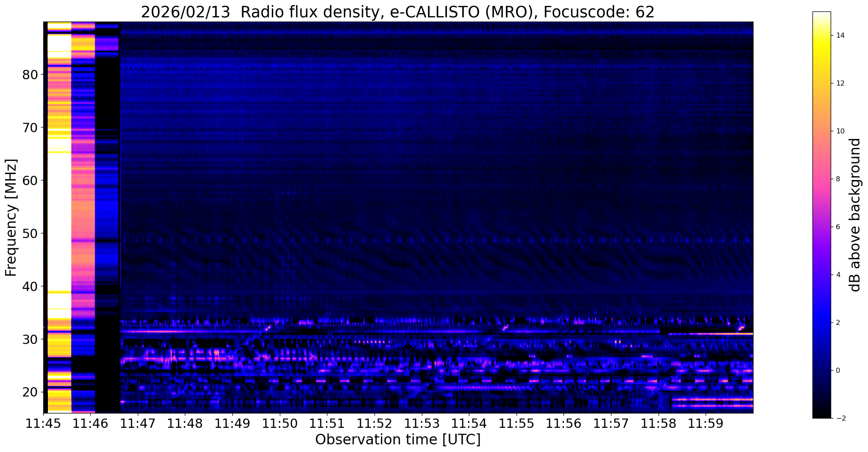
Task: Select the 11:58 time tick label
Action: click(658, 424)
